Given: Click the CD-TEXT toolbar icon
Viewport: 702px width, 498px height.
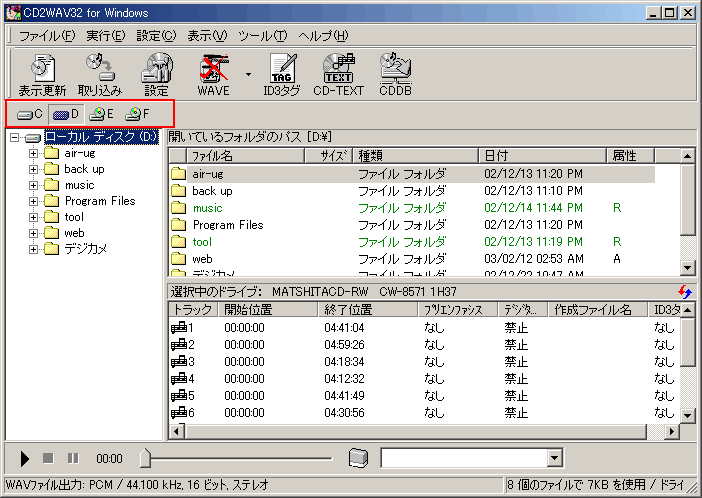Looking at the screenshot, I should (x=339, y=74).
